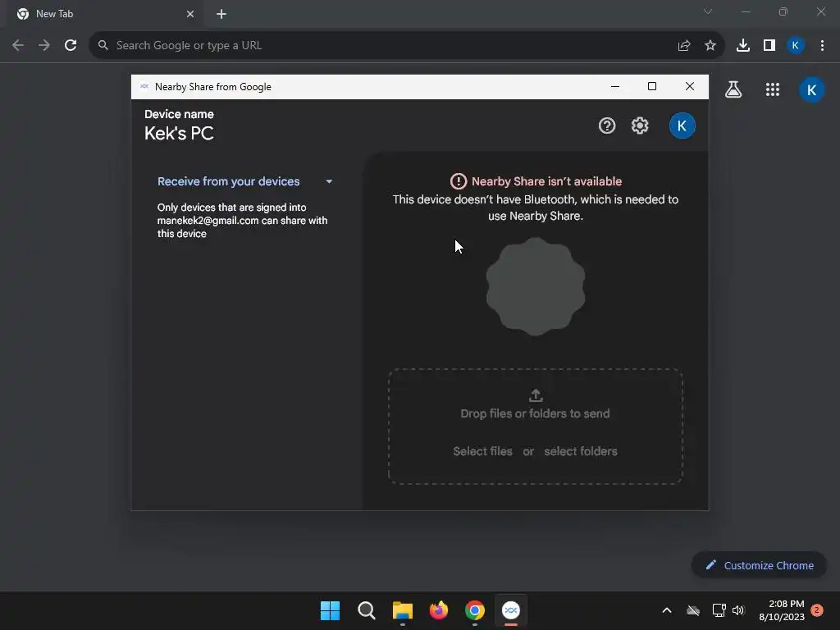
Task: Open Nearby Share settings gear
Action: point(640,126)
